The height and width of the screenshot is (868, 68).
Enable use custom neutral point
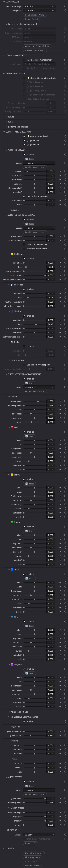click(24, 365)
